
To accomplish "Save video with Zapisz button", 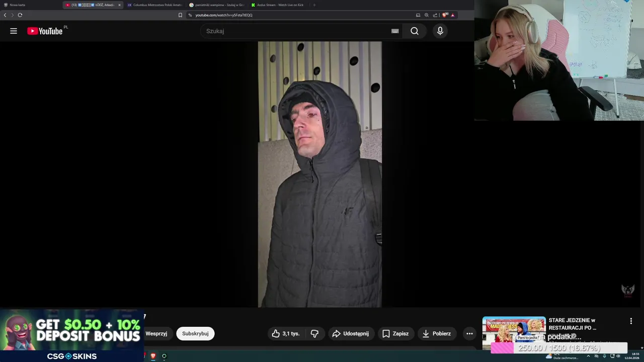I will [395, 333].
